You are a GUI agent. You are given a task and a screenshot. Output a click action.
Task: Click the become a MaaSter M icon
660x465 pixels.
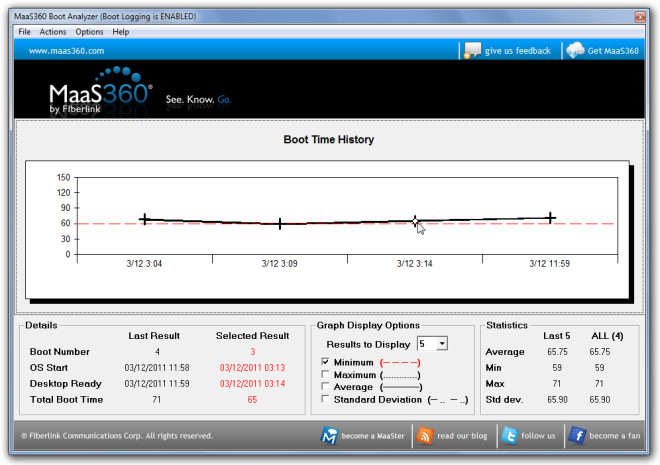click(329, 436)
